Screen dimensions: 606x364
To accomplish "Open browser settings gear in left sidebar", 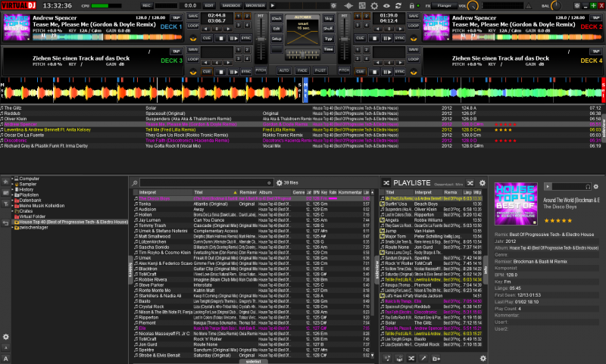I will [x=6, y=337].
